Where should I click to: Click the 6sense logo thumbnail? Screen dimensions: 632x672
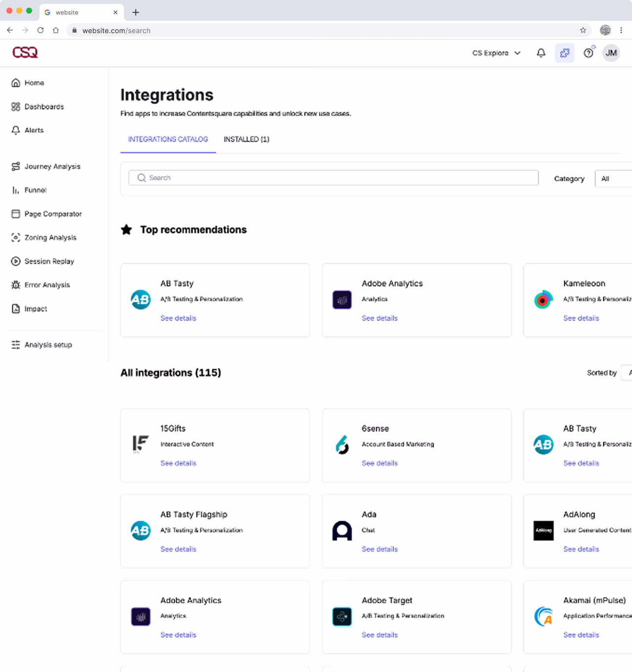pyautogui.click(x=342, y=445)
